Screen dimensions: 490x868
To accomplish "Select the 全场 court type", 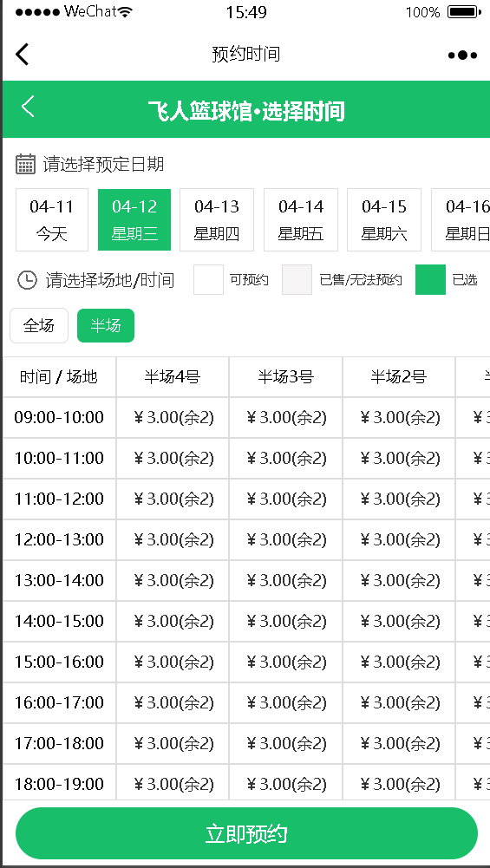I will point(39,325).
